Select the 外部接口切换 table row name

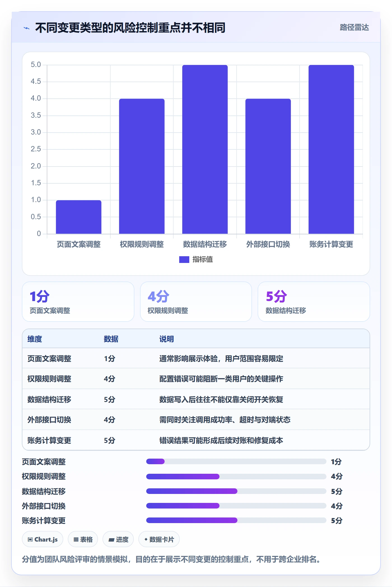[49, 420]
